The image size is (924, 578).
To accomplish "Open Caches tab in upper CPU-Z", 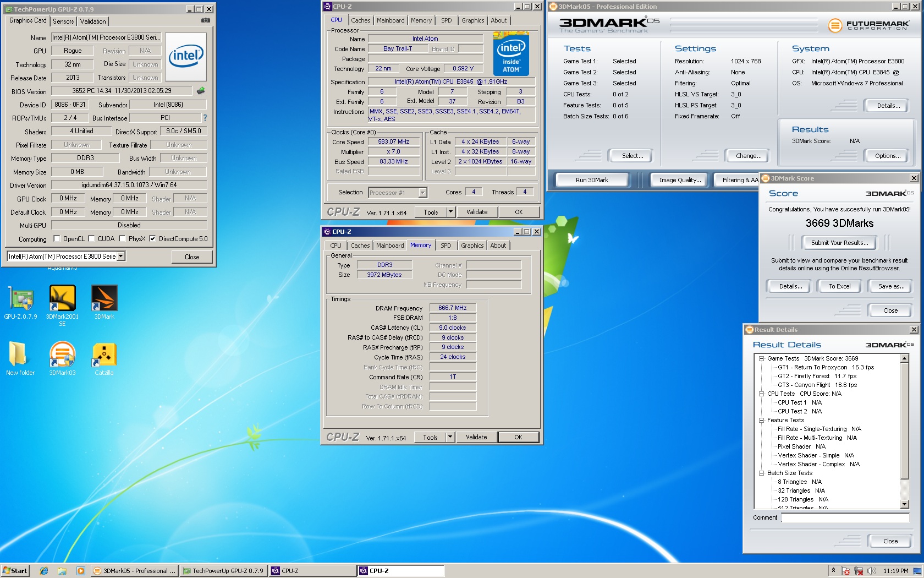I will [x=361, y=20].
